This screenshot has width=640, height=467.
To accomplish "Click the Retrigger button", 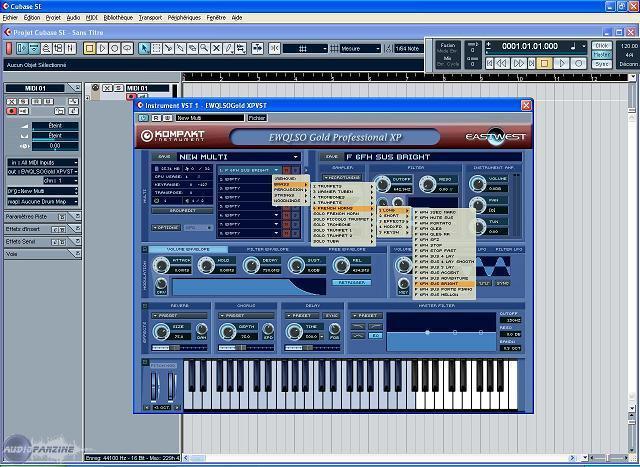I will [x=351, y=282].
